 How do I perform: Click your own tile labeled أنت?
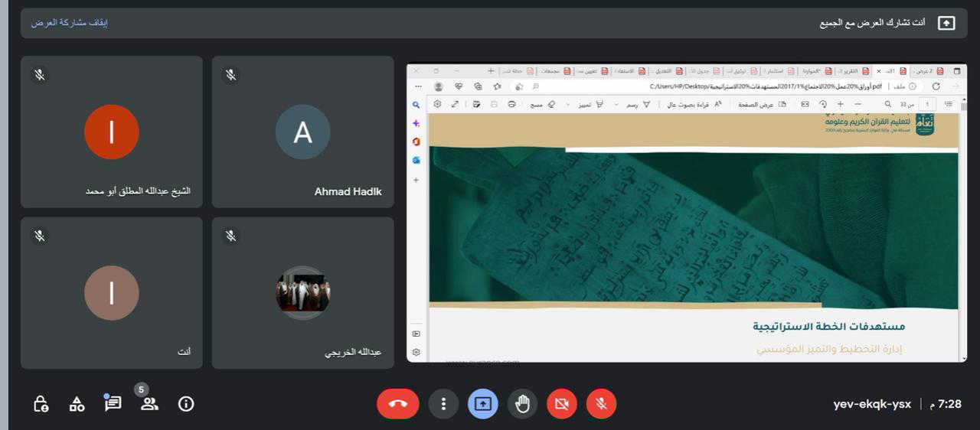click(x=112, y=292)
